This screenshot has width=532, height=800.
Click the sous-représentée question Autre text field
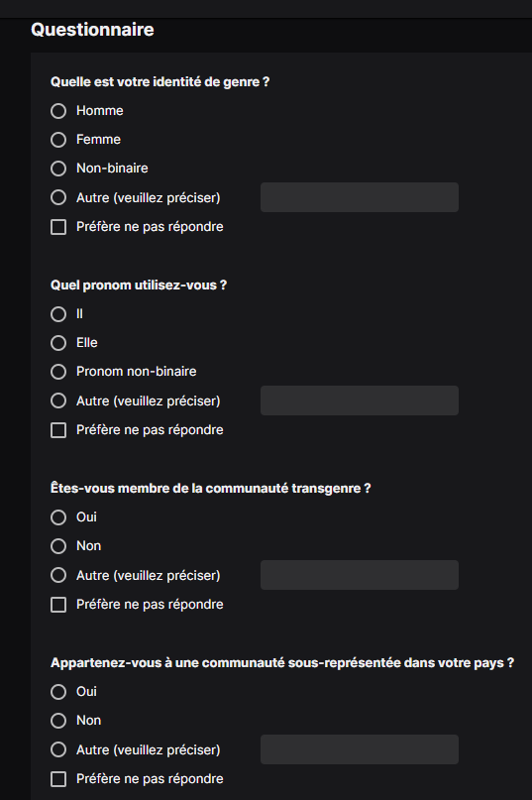point(360,749)
